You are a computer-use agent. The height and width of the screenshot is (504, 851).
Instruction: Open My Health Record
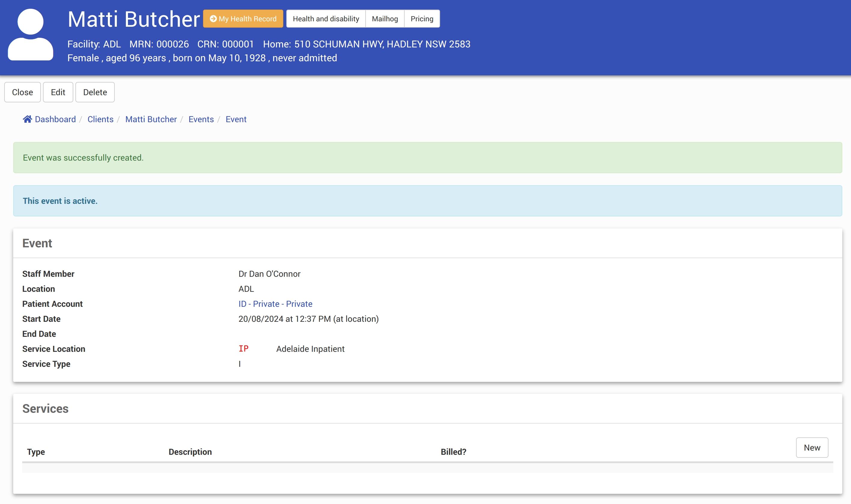248,19
